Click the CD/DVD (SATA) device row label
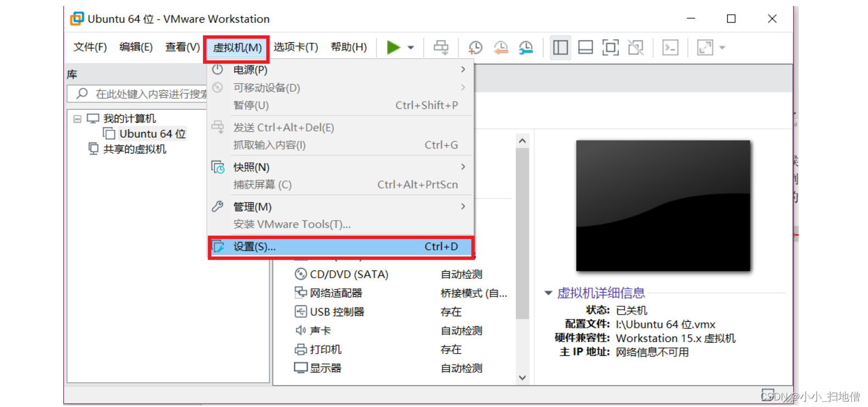Image resolution: width=868 pixels, height=407 pixels. point(349,274)
